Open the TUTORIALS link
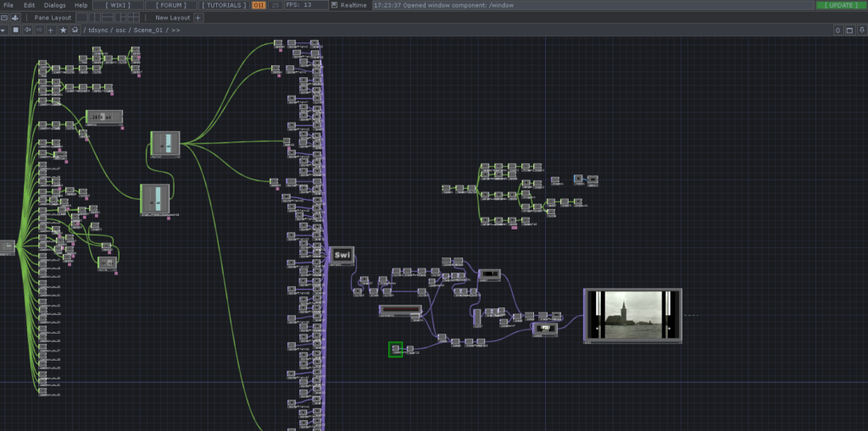This screenshot has height=431, width=868. click(x=225, y=5)
